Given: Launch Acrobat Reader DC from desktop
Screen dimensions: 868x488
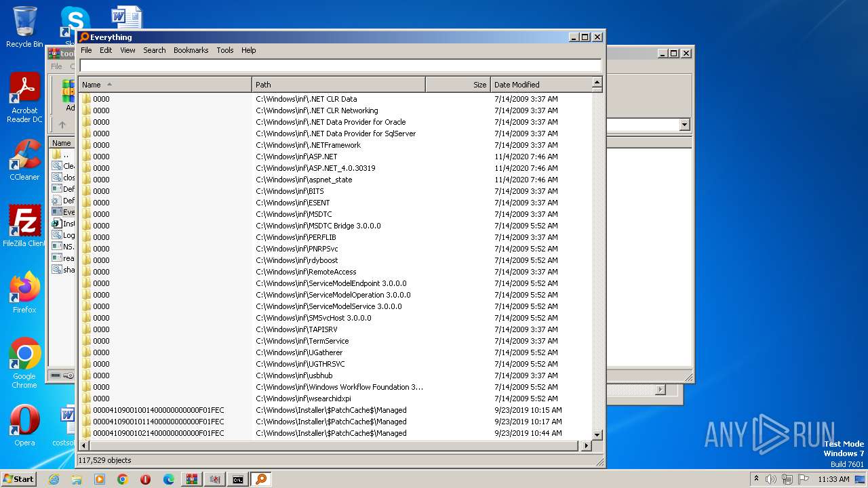Looking at the screenshot, I should coord(24,98).
